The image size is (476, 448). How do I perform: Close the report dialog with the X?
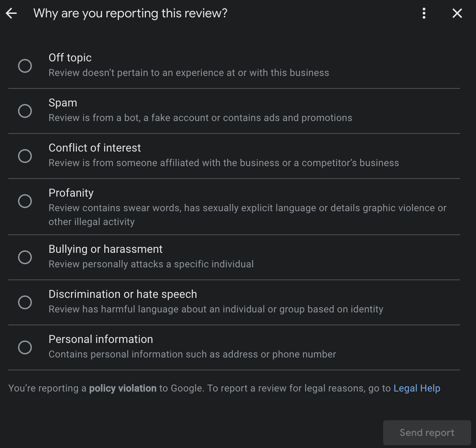coord(457,13)
